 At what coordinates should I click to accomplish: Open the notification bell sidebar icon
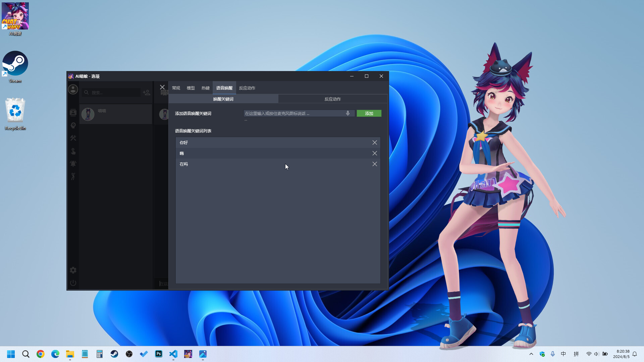[73, 164]
